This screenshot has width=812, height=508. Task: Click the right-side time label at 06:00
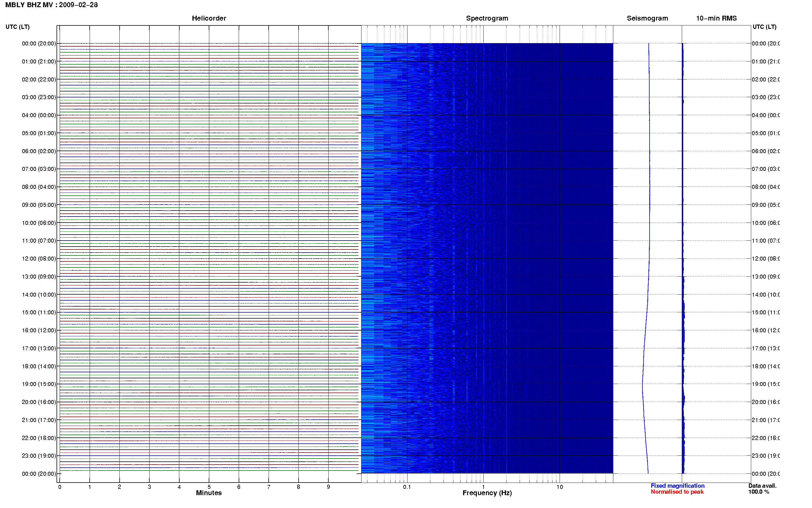[765, 151]
